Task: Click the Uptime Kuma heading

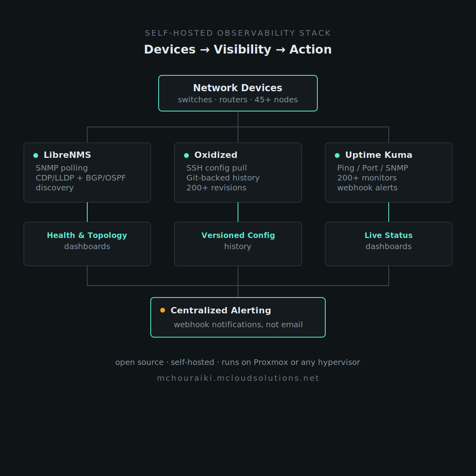Action: click(x=379, y=155)
